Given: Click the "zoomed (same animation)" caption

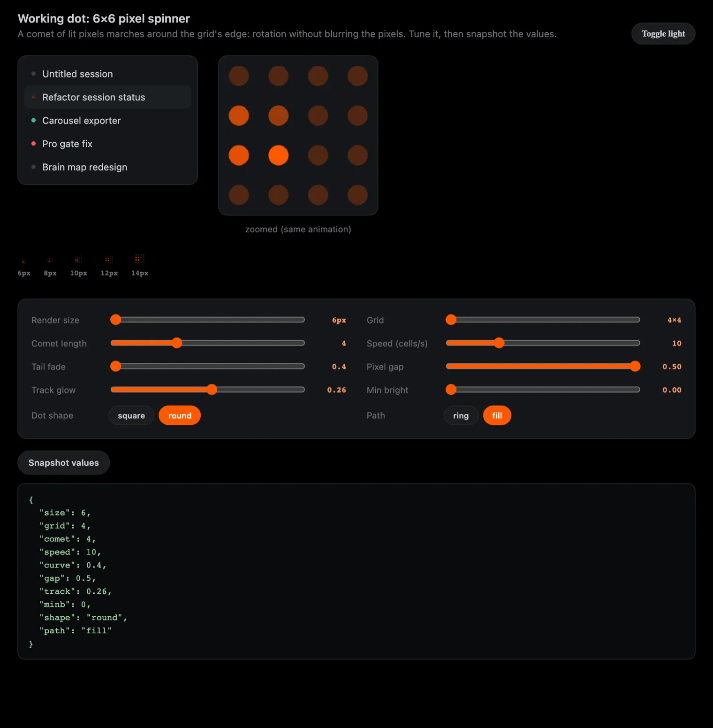Looking at the screenshot, I should pyautogui.click(x=298, y=229).
